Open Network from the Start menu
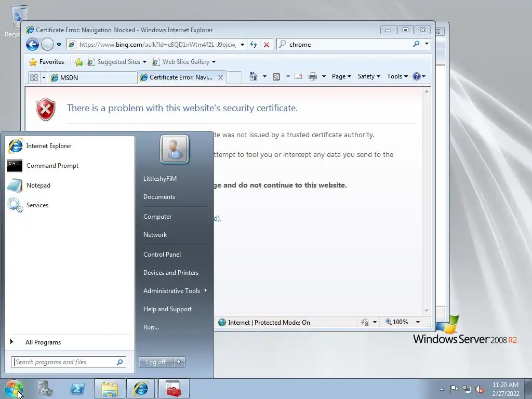The image size is (532, 399). [175, 235]
